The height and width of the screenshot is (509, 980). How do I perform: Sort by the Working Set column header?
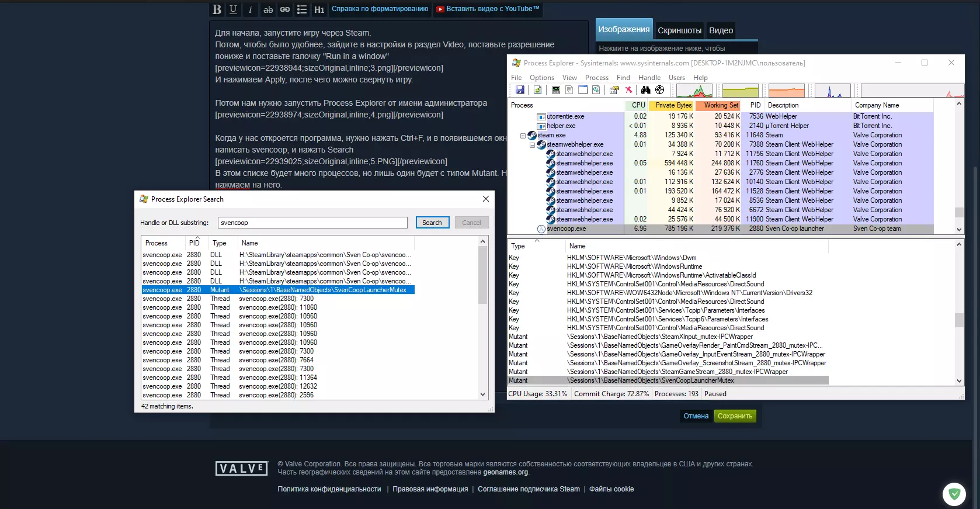click(x=718, y=105)
